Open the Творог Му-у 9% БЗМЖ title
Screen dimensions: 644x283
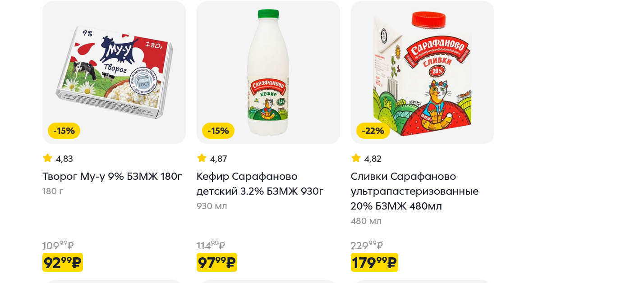click(112, 176)
